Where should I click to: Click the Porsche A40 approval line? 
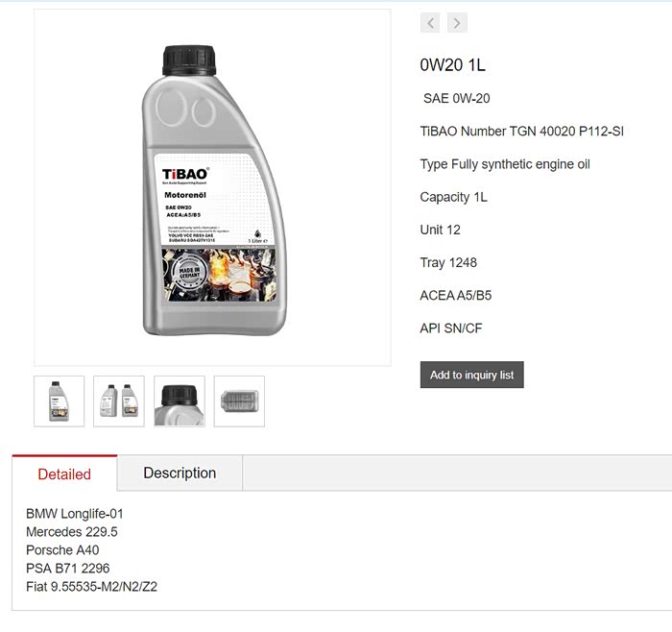(62, 550)
